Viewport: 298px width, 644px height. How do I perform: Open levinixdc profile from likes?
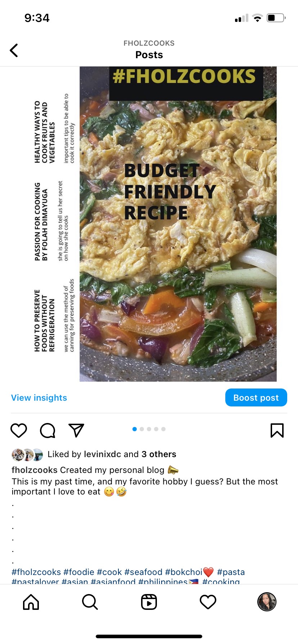pyautogui.click(x=102, y=454)
